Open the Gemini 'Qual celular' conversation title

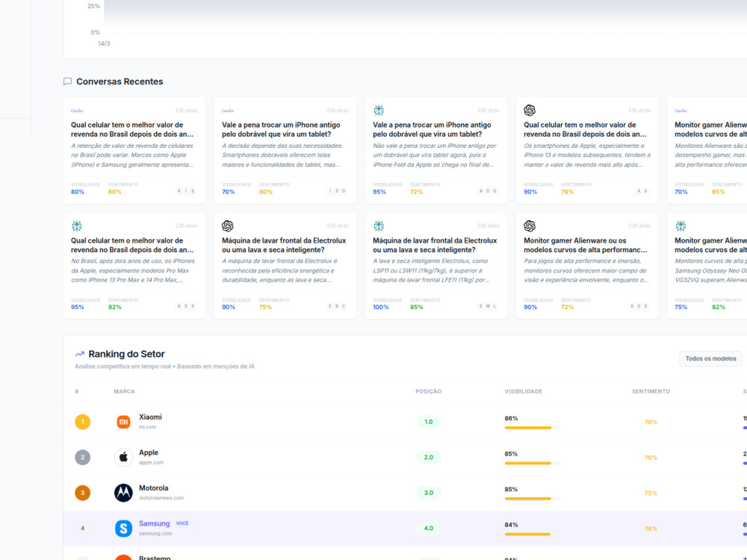(x=132, y=129)
